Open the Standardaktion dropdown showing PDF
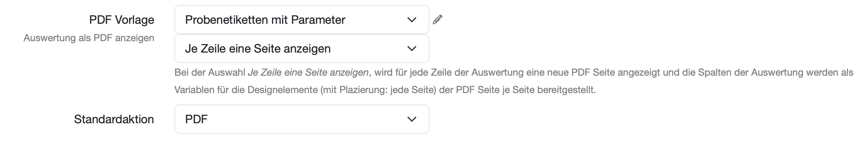Screen dimensions: 868x142 (x=302, y=119)
